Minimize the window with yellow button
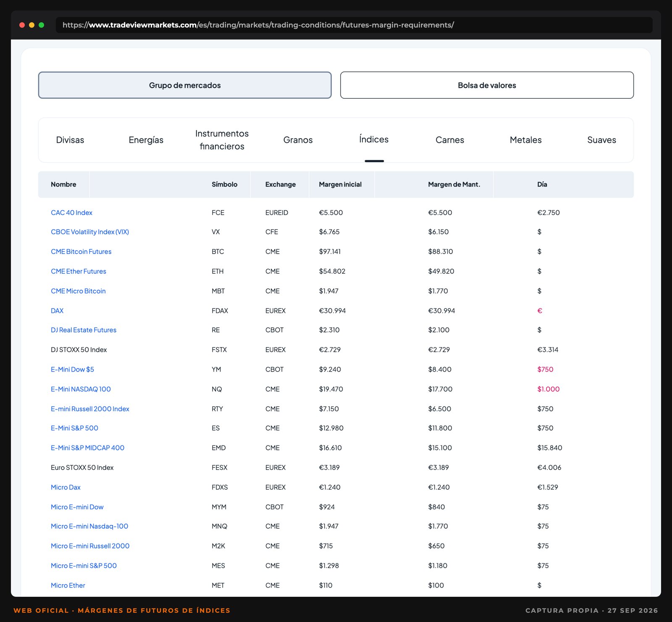This screenshot has height=622, width=672. coord(31,25)
